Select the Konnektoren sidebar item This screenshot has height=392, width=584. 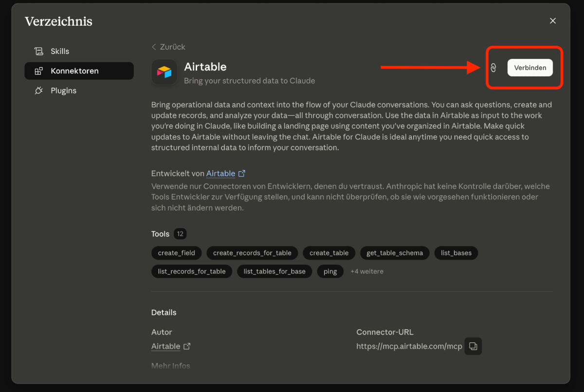tap(79, 71)
